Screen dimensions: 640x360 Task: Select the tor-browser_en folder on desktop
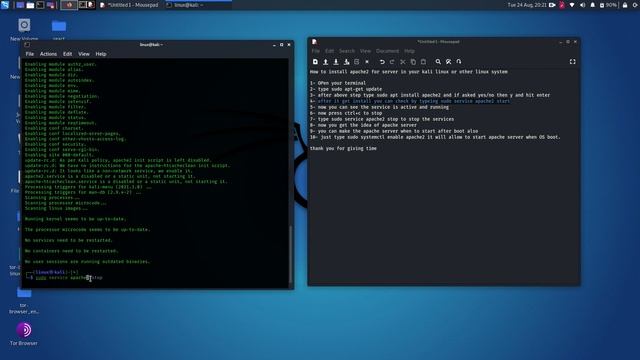[24, 300]
